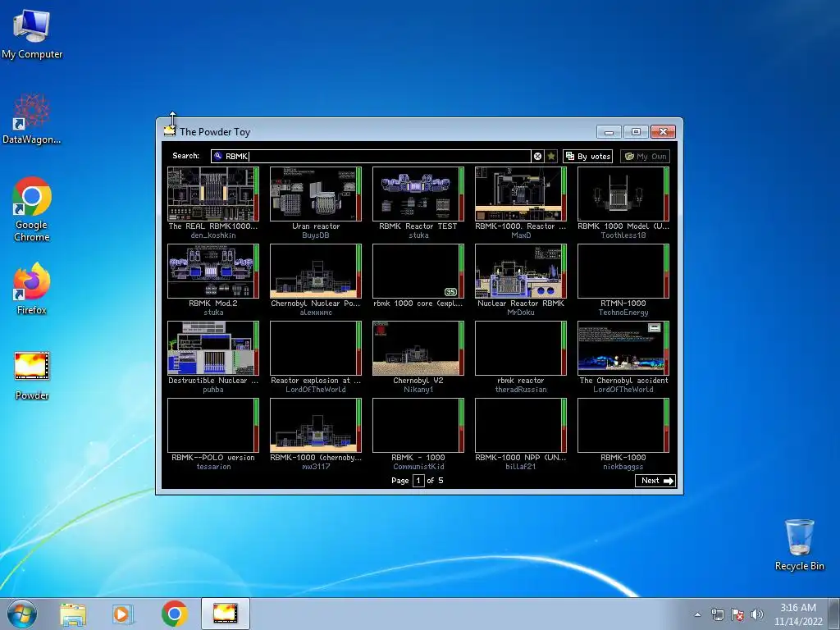The image size is (840, 630).
Task: Select the Recycle Bin icon
Action: (799, 545)
